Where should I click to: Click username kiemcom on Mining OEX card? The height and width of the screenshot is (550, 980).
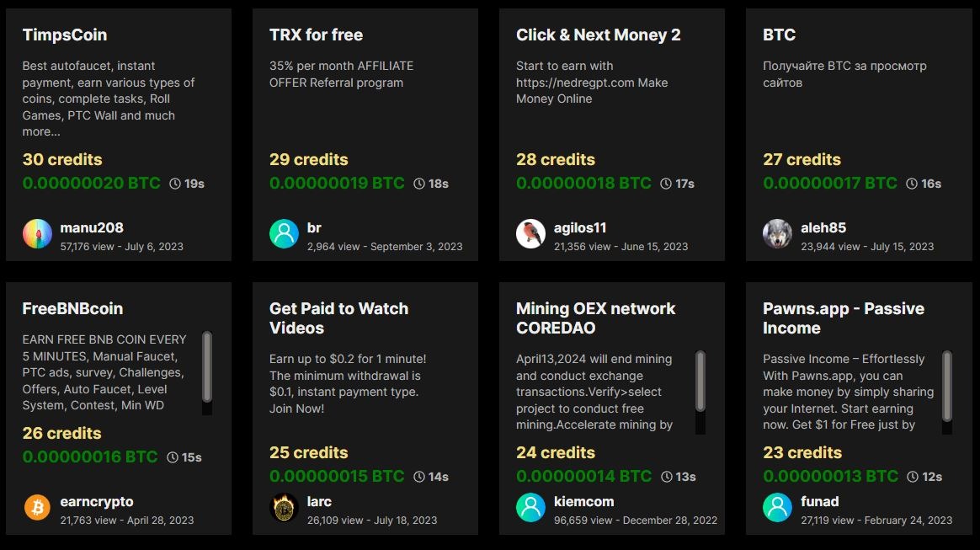click(583, 501)
